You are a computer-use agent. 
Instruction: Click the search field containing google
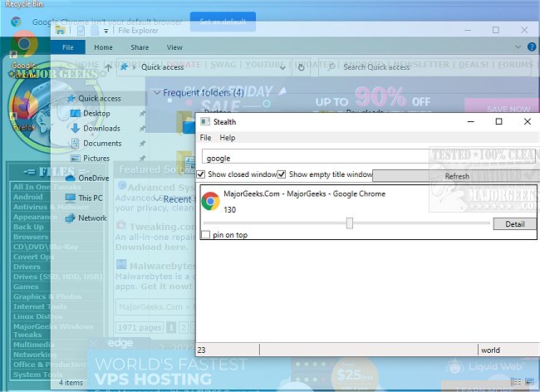pyautogui.click(x=369, y=158)
